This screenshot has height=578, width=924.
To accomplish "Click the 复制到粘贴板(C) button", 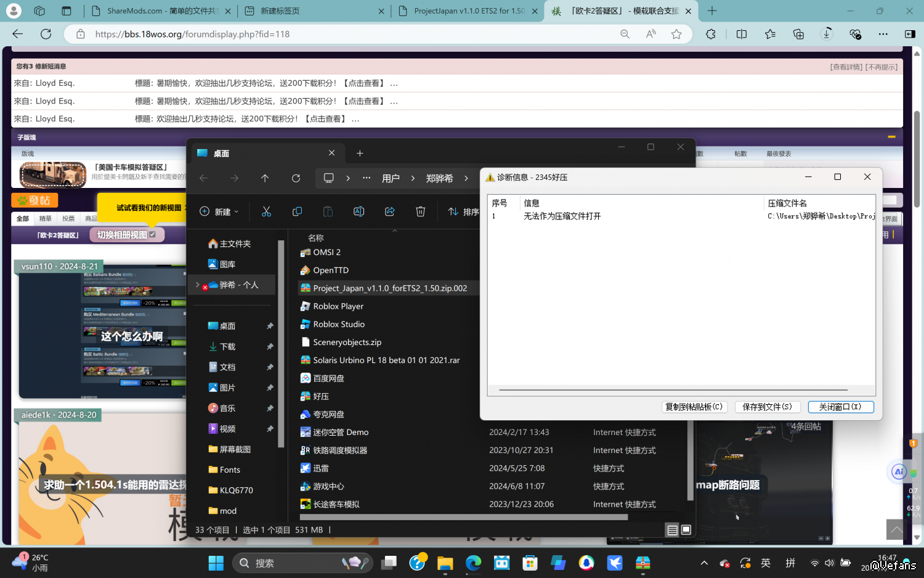I will (694, 407).
